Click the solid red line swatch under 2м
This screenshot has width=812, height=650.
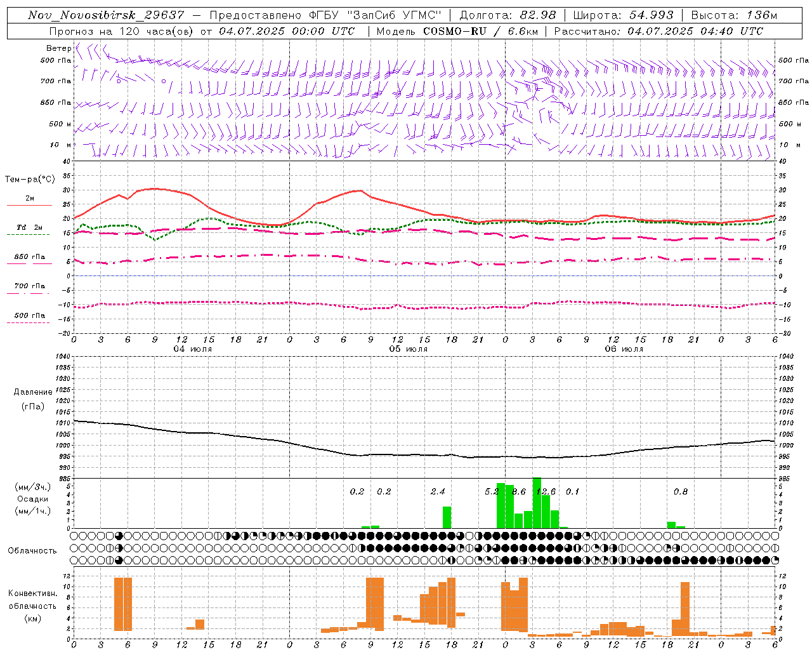(x=29, y=205)
